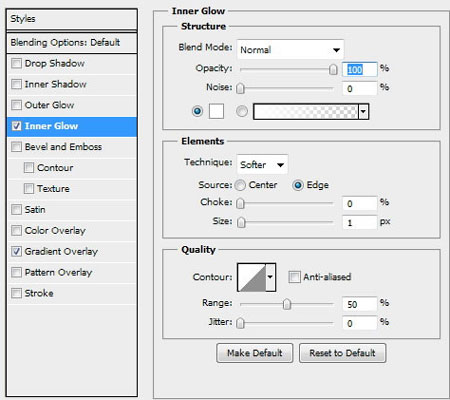Select the Pattern Overlay style entry

(72, 272)
